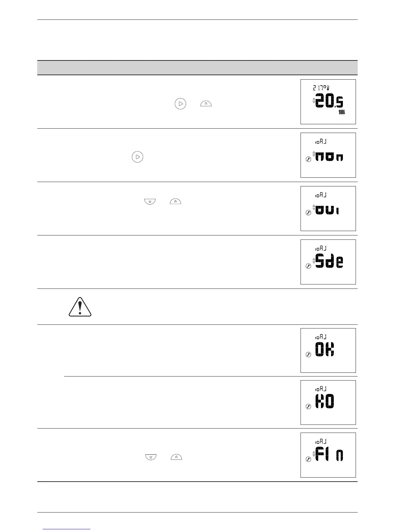Click the wrench icon on the 'oui' display
Screen dimensions: 411x532
click(x=309, y=213)
